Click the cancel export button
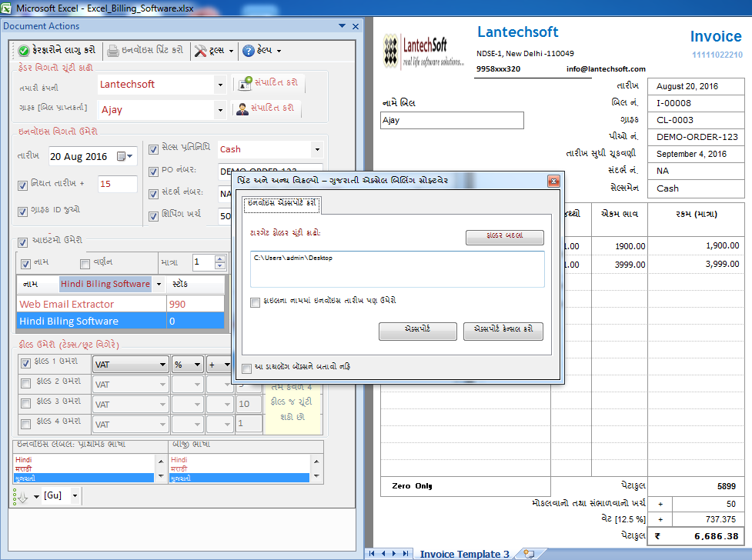The height and width of the screenshot is (560, 752). click(x=503, y=331)
